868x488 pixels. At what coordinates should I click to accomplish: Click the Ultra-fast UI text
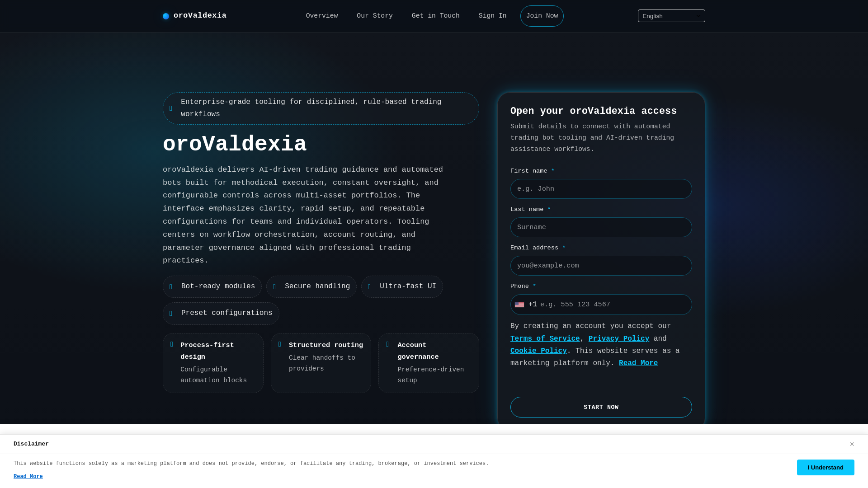[408, 286]
